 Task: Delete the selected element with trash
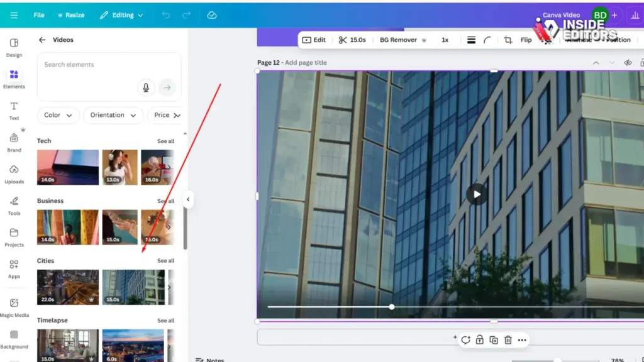click(x=508, y=340)
